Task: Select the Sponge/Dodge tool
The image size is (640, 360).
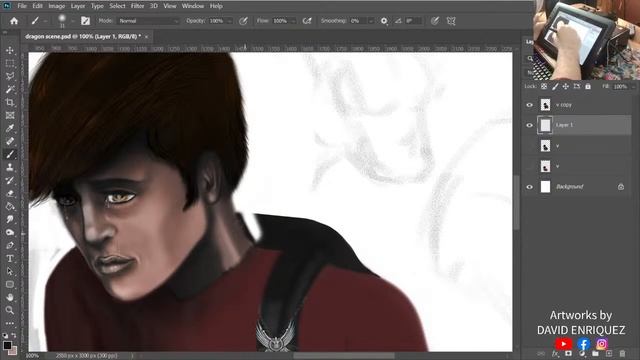Action: 10,233
